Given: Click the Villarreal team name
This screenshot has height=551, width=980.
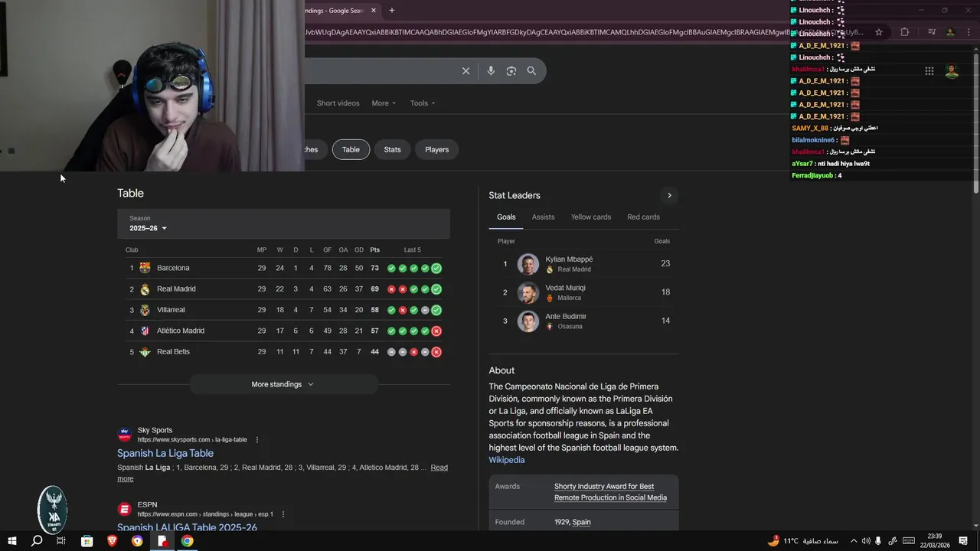Looking at the screenshot, I should pyautogui.click(x=171, y=310).
